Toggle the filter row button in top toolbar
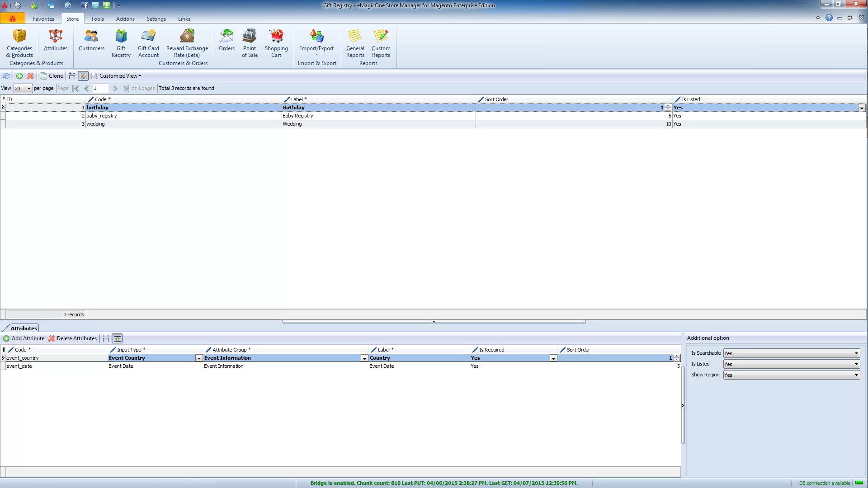Viewport: 868px width, 488px height. [x=84, y=76]
